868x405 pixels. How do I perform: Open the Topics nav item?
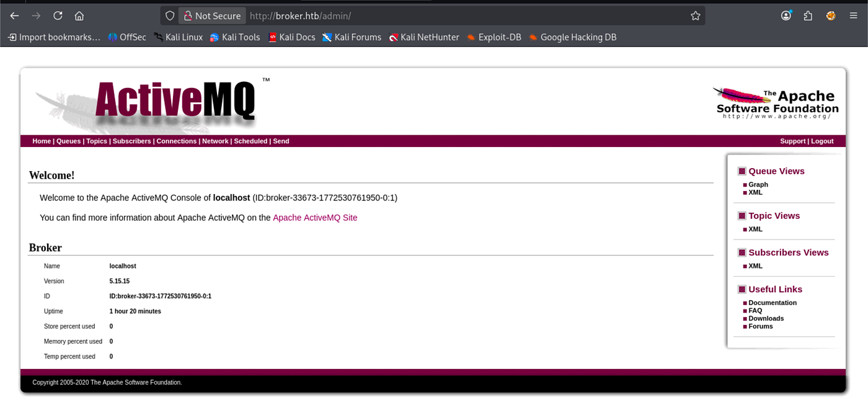point(97,141)
